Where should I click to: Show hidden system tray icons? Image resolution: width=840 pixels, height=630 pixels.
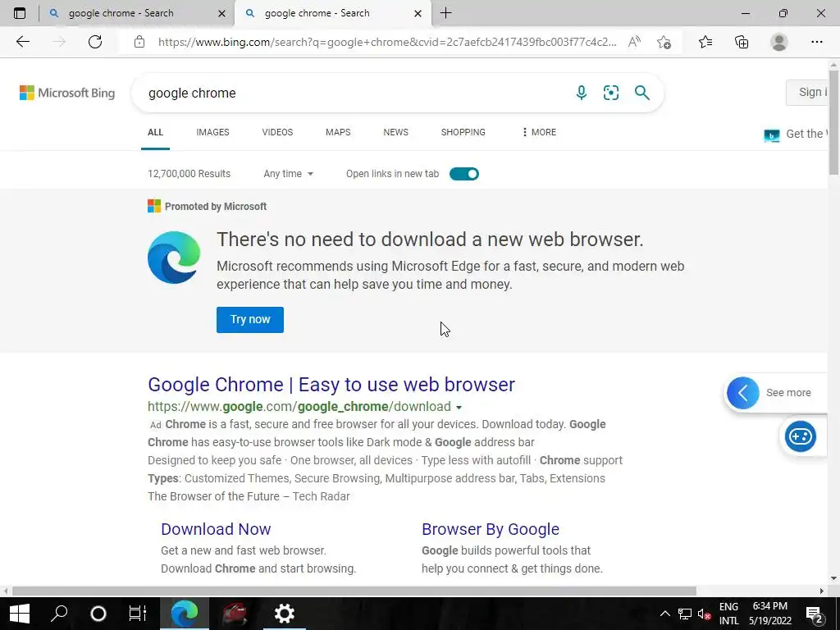click(x=664, y=614)
